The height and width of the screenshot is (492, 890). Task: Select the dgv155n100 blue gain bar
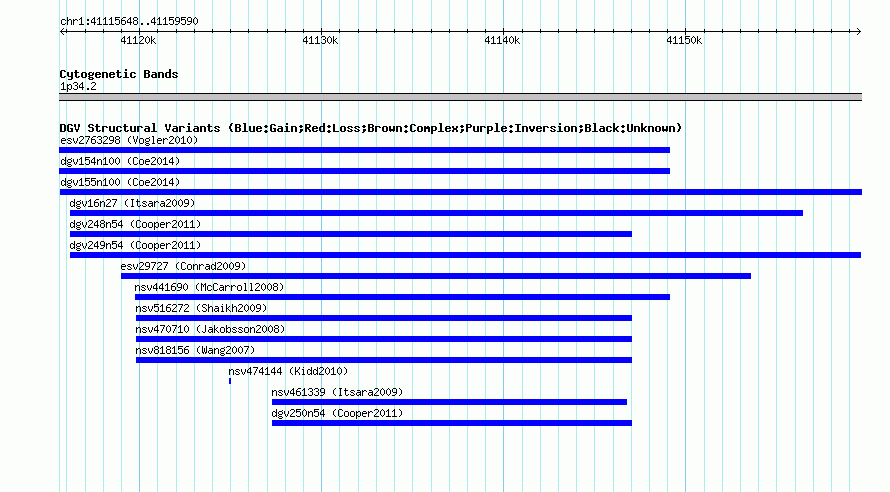pyautogui.click(x=460, y=192)
